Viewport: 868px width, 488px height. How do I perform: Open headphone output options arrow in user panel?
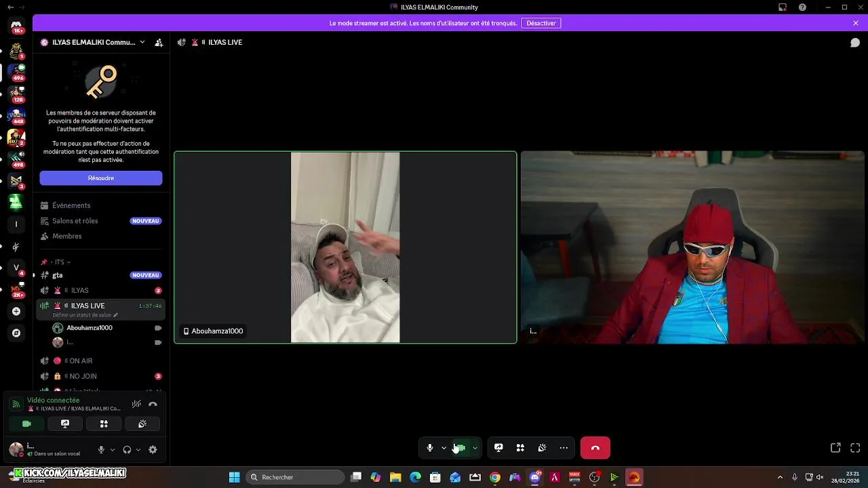(138, 449)
